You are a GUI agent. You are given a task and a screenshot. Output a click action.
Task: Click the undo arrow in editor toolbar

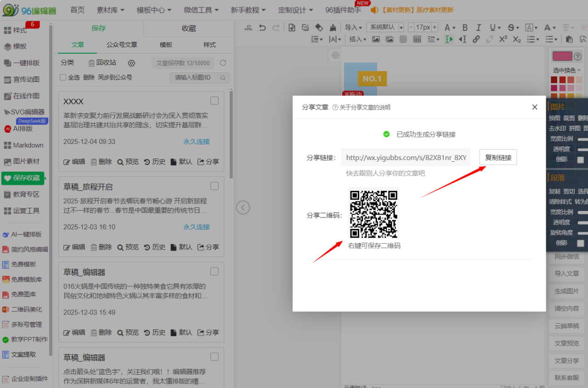pos(262,28)
